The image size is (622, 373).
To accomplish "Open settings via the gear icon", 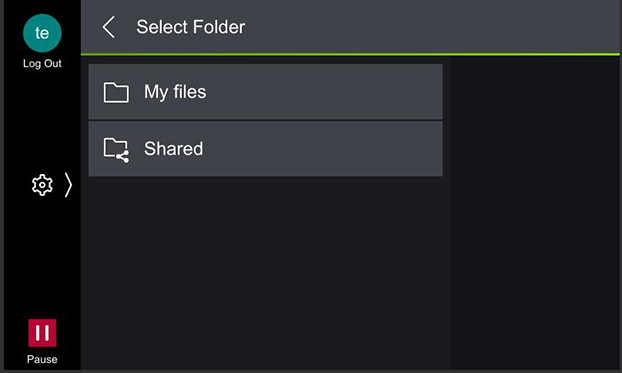I will pos(42,185).
